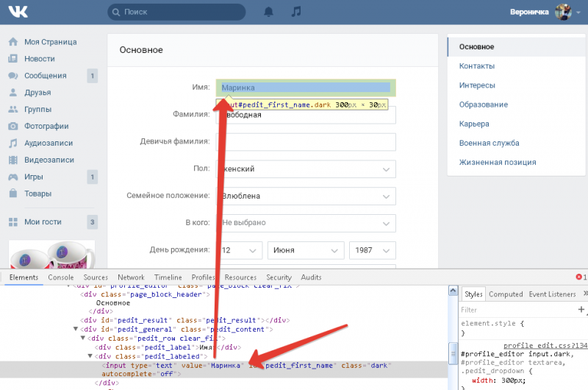Open the birthday year dropdown 1987

(x=373, y=250)
